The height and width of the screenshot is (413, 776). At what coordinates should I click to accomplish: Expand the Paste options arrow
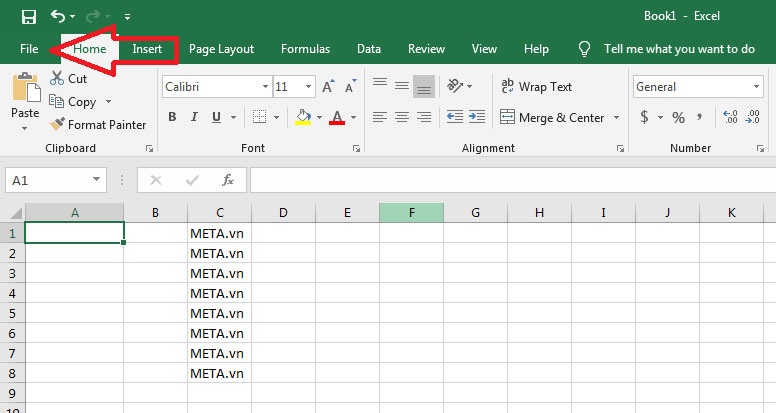[25, 129]
